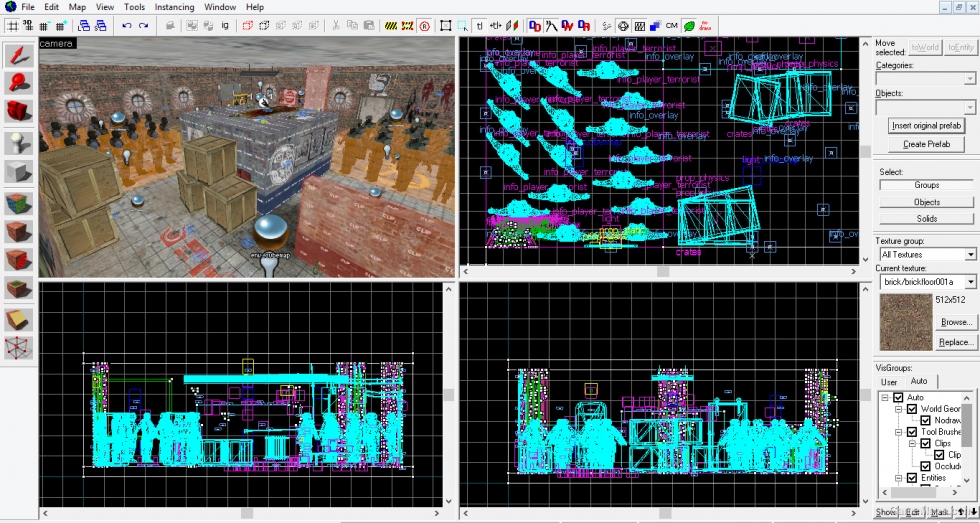Click the Cut scissors icon
980x523 pixels.
[x=336, y=26]
